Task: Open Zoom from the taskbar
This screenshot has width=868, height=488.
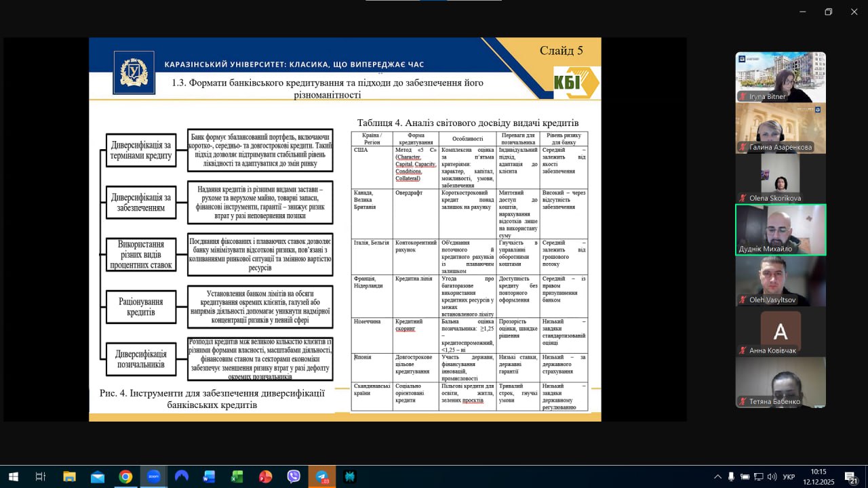Action: tap(153, 476)
